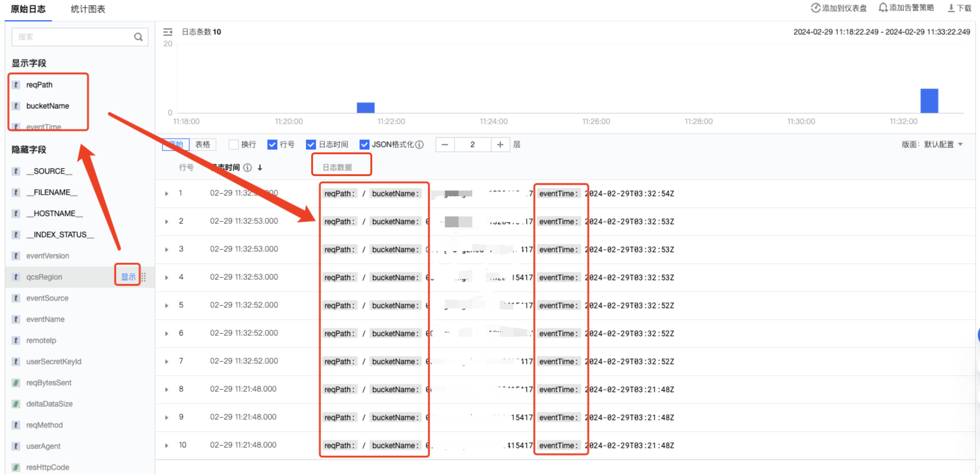Uncheck the 行号 row number checkbox
The image size is (980, 474).
click(x=272, y=144)
